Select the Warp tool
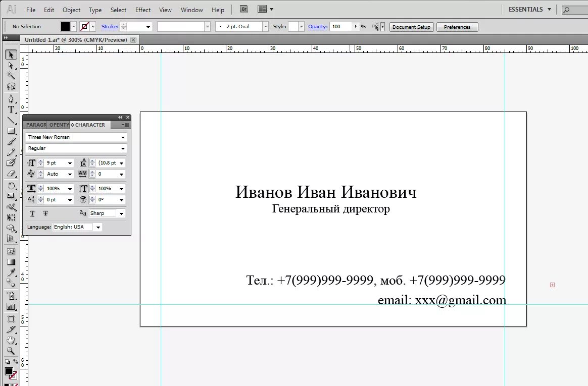 (11, 207)
